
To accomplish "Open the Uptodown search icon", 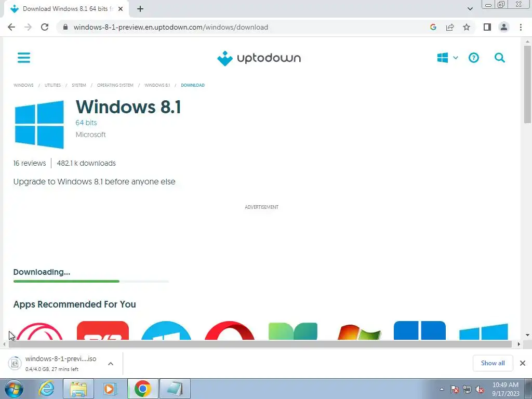I will (x=500, y=58).
